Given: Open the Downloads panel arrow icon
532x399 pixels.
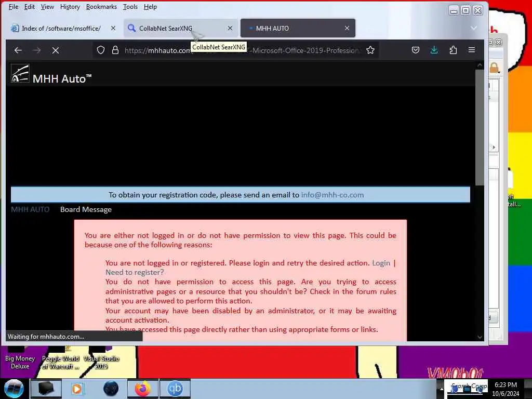Looking at the screenshot, I should [x=434, y=50].
